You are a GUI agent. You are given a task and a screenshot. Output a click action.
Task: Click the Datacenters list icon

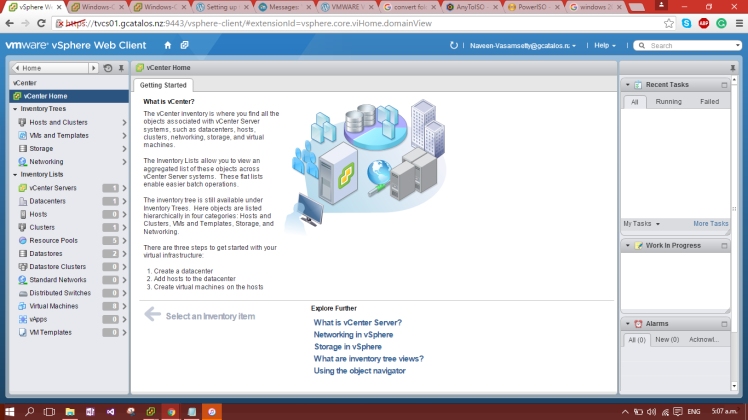(22, 201)
